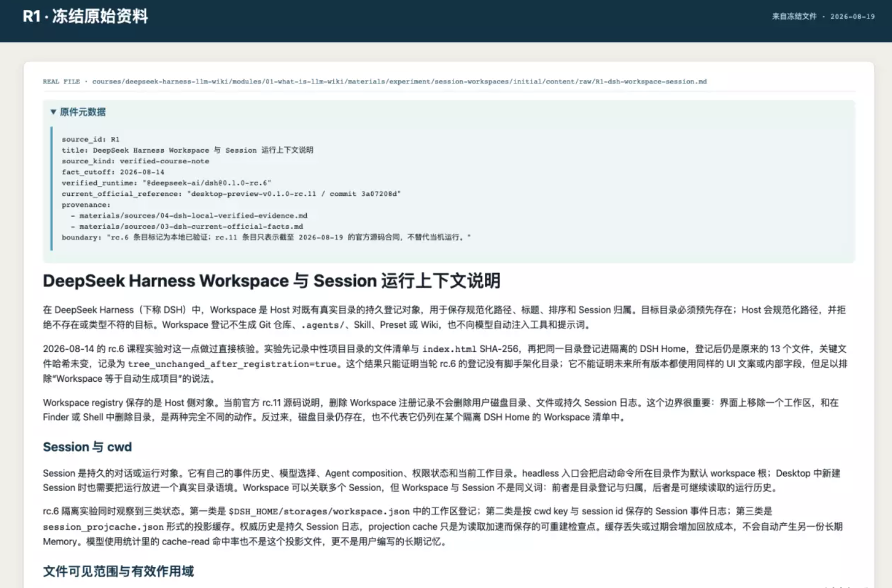Click the source_id: R1 metadata line
Image resolution: width=892 pixels, height=588 pixels.
point(91,139)
